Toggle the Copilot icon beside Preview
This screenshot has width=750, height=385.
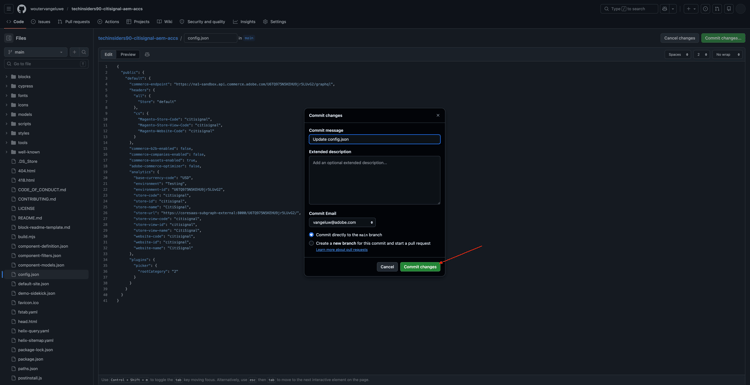(x=147, y=55)
